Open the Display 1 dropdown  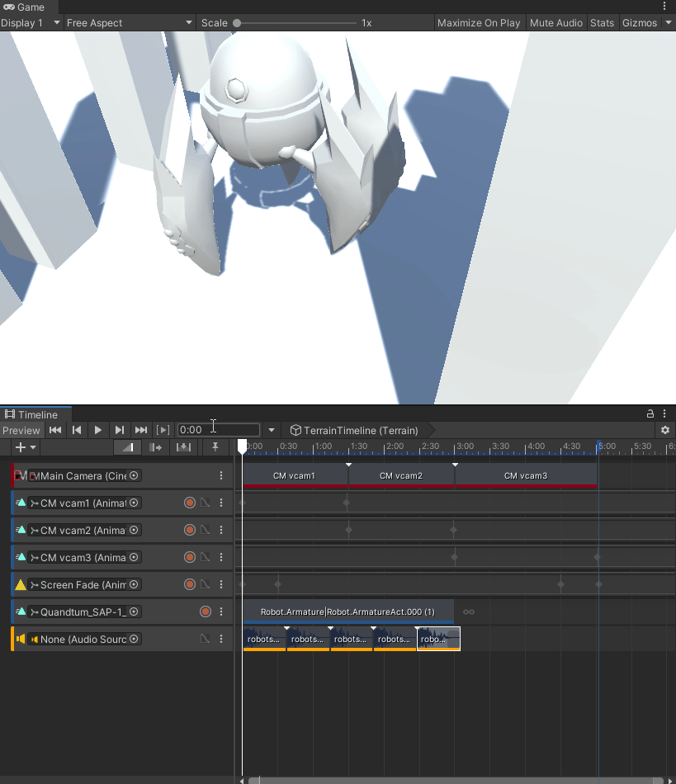(x=31, y=23)
